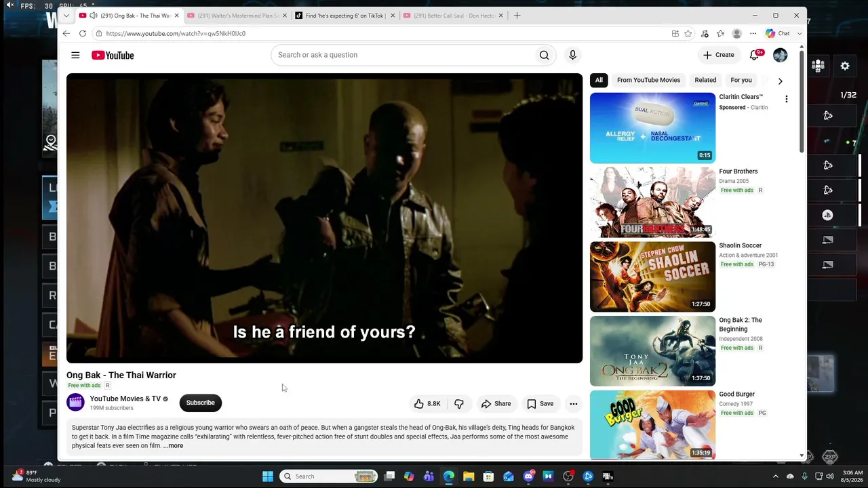Expand the Copilot Chat sidebar chevron
The height and width of the screenshot is (488, 868).
pos(800,33)
